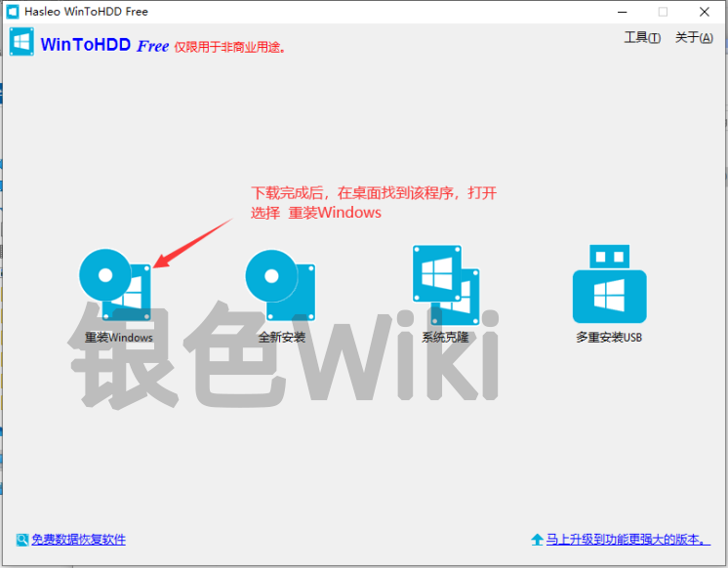Click the 多重安装USB text label
The width and height of the screenshot is (728, 568).
pyautogui.click(x=609, y=338)
